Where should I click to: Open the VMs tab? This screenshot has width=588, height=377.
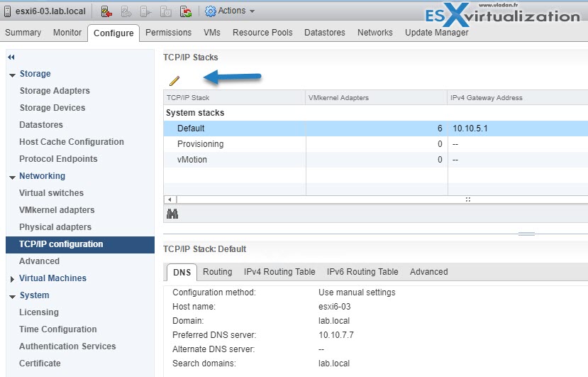click(212, 33)
